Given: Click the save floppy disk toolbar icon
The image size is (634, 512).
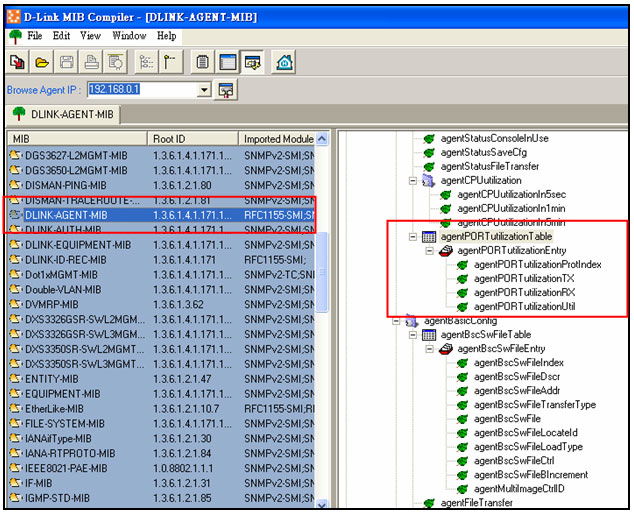Looking at the screenshot, I should point(67,62).
